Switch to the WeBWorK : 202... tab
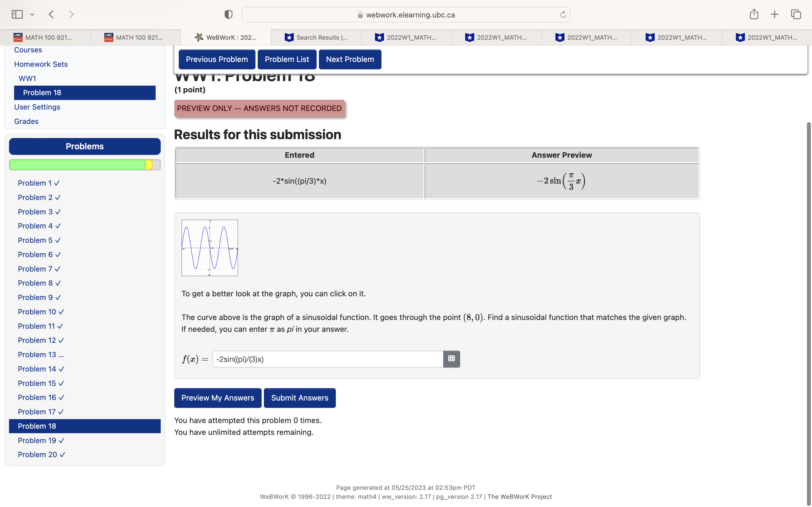812x507 pixels. pyautogui.click(x=226, y=37)
